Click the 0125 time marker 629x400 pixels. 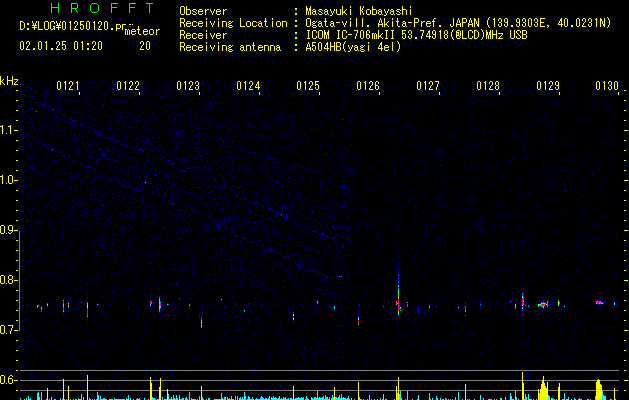tap(308, 86)
